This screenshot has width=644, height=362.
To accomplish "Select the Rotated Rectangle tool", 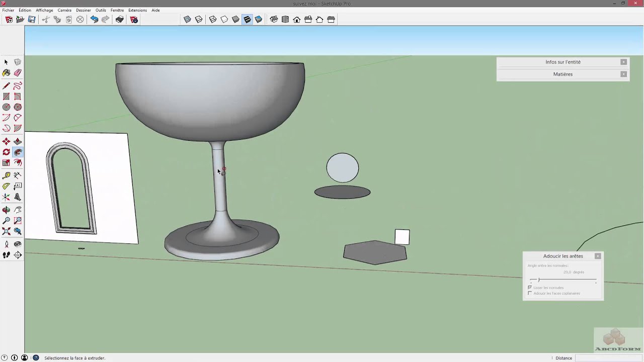I will click(x=18, y=97).
